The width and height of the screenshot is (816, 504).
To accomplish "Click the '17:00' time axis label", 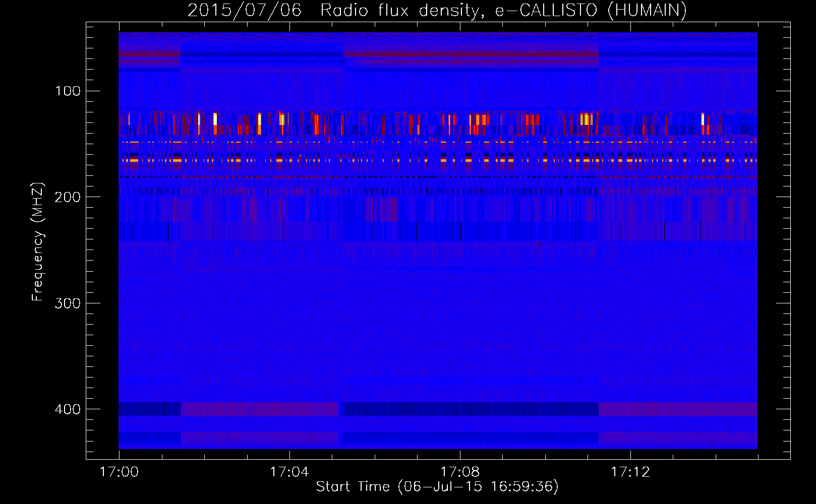I will [x=119, y=472].
